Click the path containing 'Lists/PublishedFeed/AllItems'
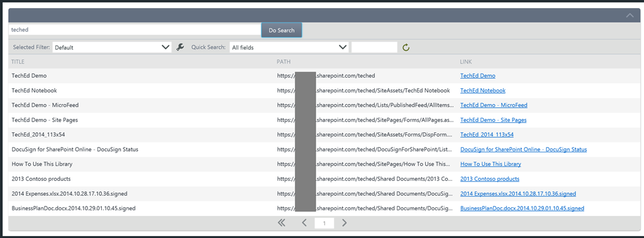 (365, 105)
